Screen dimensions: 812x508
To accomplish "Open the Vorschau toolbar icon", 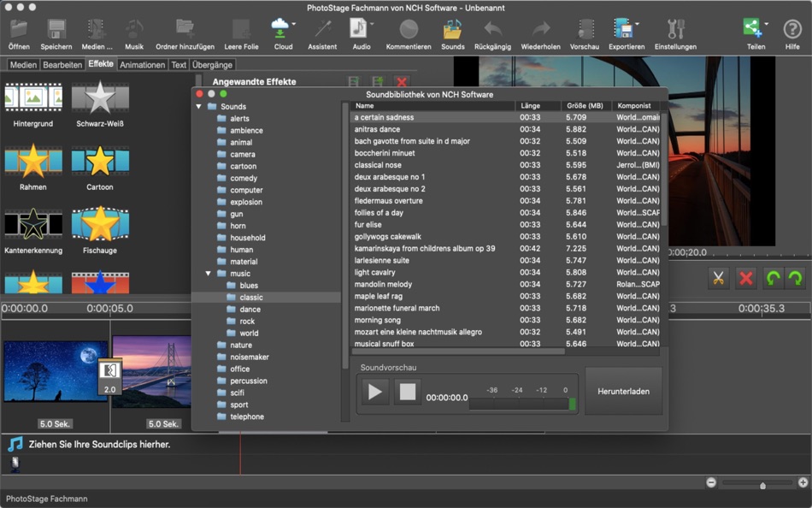I will (x=585, y=30).
